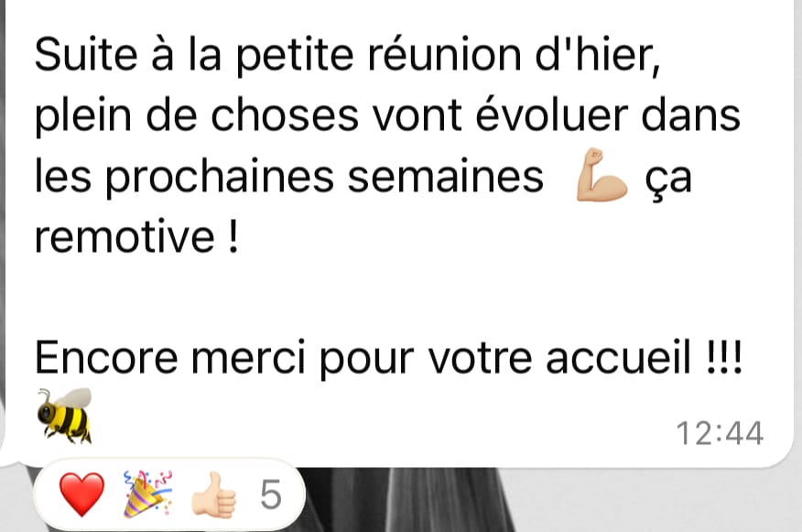This screenshot has width=802, height=532.
Task: Open the reaction count showing 5
Action: 271,494
